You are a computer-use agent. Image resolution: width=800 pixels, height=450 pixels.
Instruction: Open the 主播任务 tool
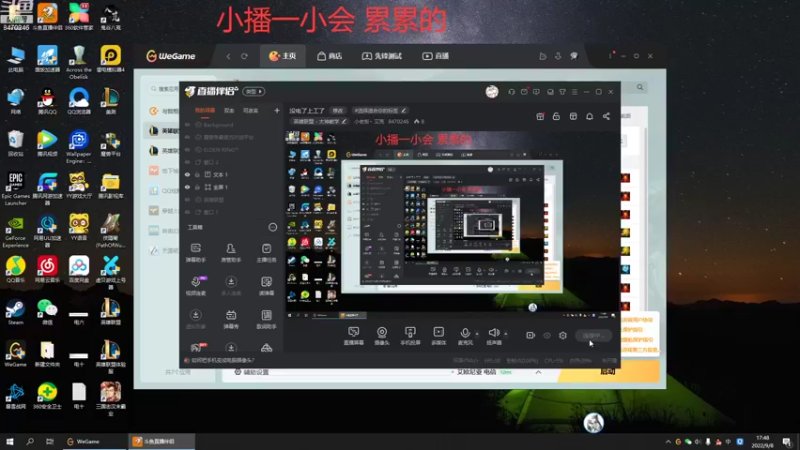coord(266,253)
